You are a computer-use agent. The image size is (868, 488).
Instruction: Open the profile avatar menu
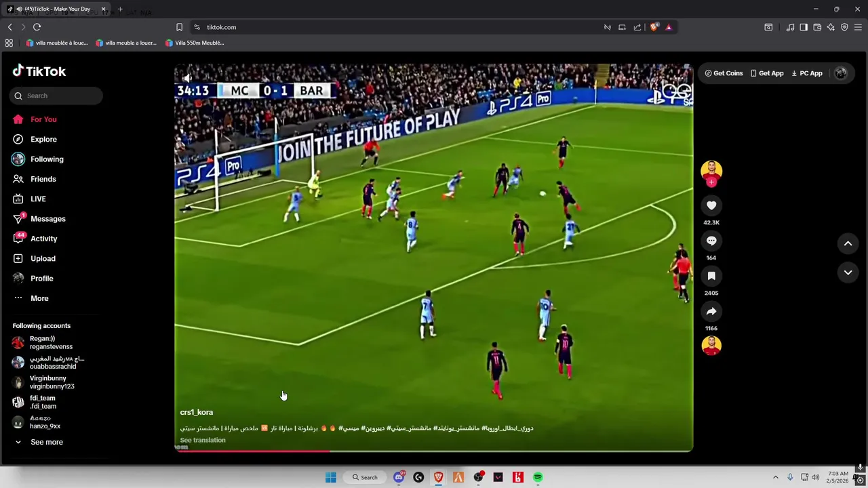coord(841,73)
